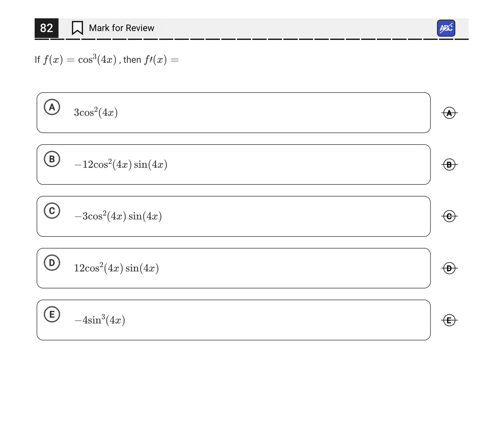Pick the circled C answer bubble

coord(52,211)
